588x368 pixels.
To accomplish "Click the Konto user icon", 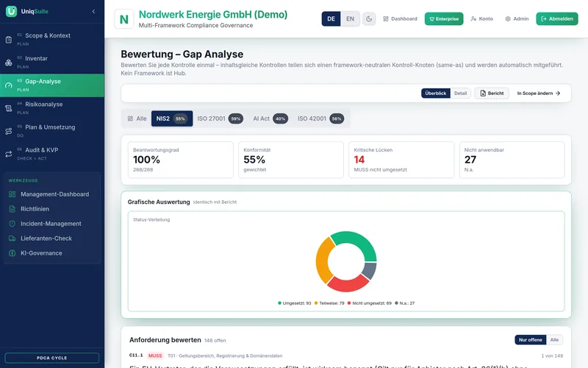I will [x=473, y=19].
